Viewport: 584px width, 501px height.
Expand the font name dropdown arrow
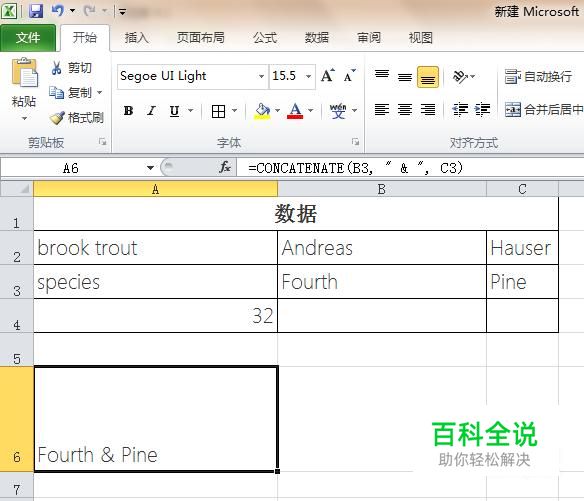(261, 76)
